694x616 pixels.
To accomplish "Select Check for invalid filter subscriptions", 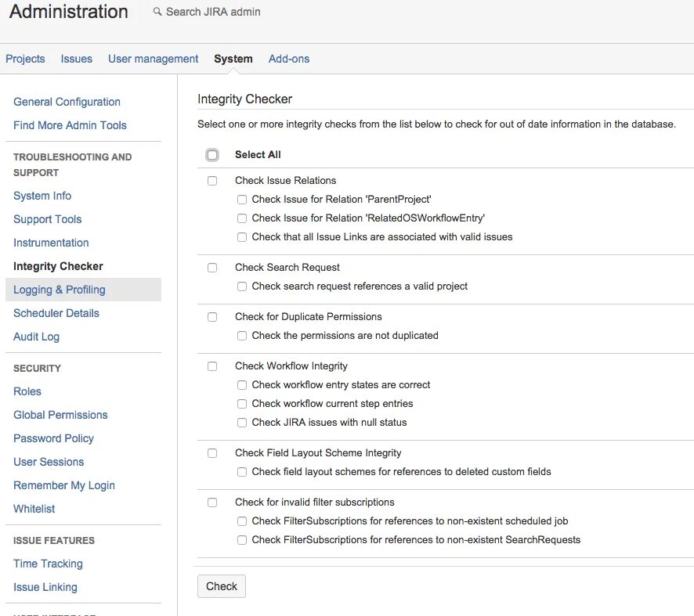I will click(x=212, y=503).
